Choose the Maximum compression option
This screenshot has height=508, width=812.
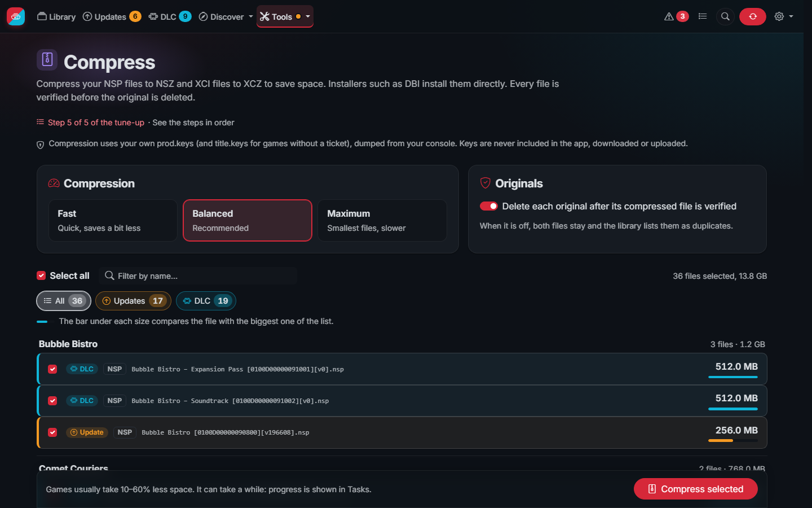tap(382, 220)
